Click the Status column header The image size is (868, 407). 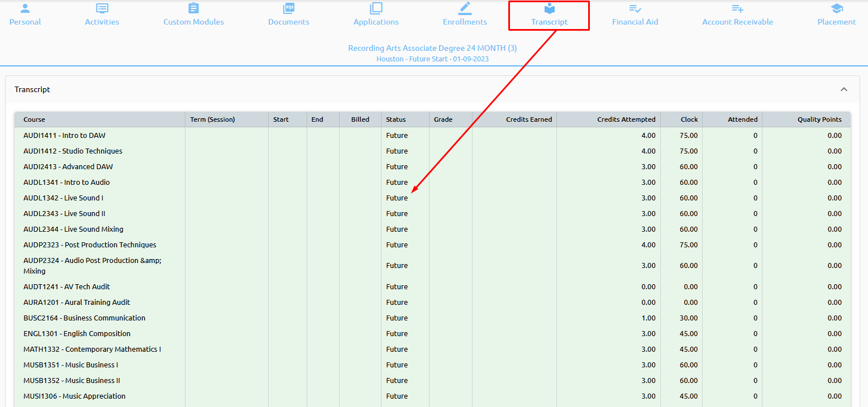395,119
